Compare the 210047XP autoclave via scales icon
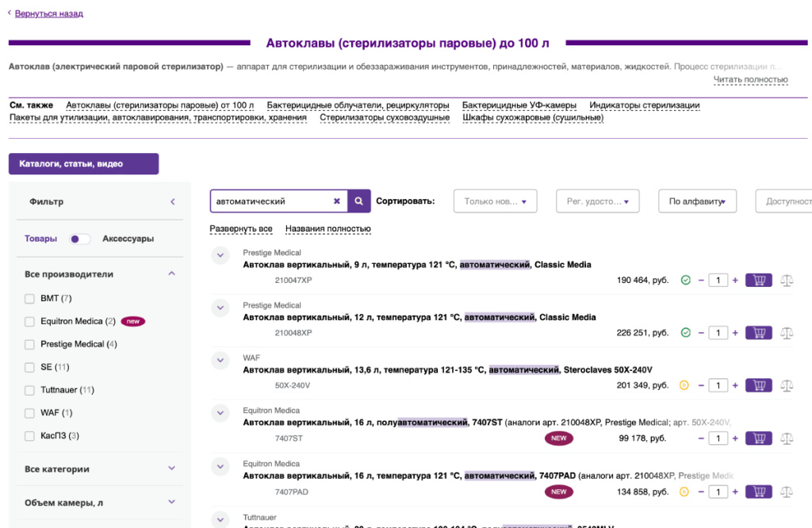This screenshot has width=812, height=528. pyautogui.click(x=787, y=281)
